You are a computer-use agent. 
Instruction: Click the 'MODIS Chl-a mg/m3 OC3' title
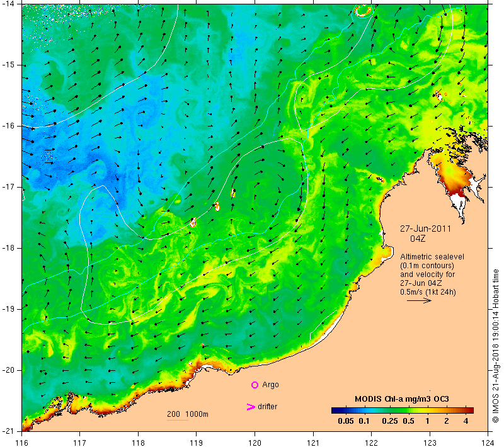[x=402, y=399]
